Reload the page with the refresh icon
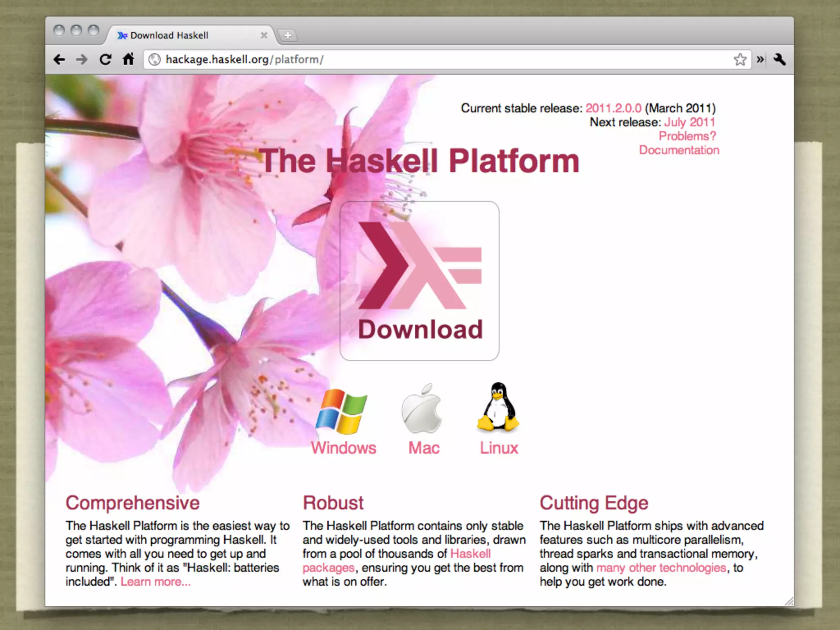This screenshot has width=840, height=630. tap(105, 59)
